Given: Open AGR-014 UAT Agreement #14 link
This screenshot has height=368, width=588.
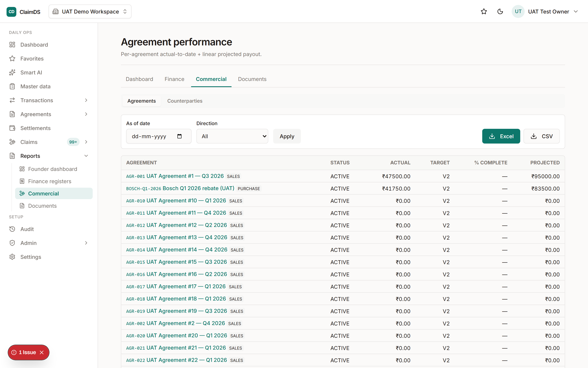Looking at the screenshot, I should click(177, 250).
